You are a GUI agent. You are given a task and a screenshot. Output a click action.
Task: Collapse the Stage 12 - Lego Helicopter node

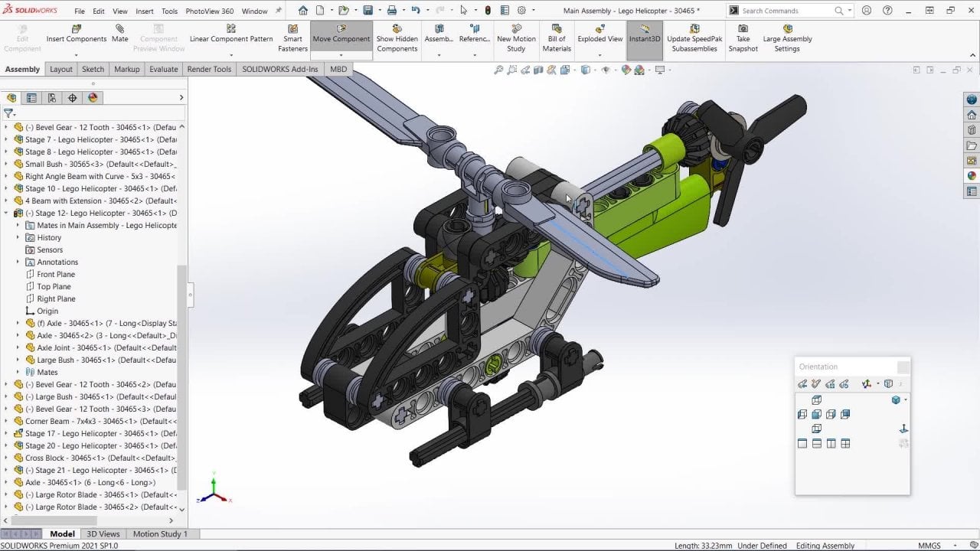(x=7, y=214)
